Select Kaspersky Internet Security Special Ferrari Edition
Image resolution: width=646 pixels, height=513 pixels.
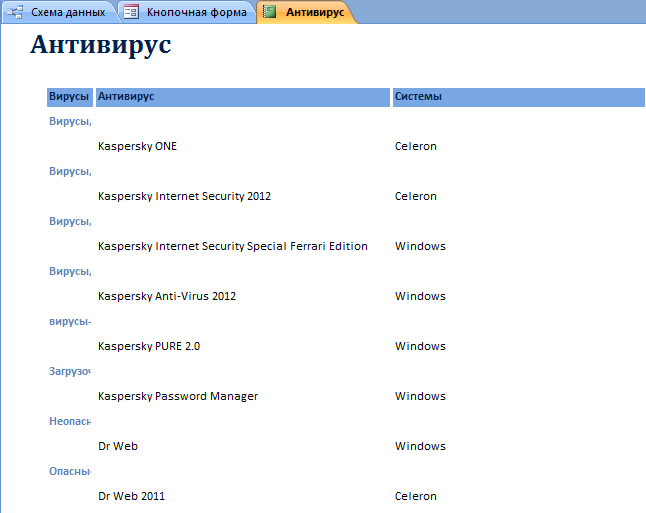tap(233, 246)
